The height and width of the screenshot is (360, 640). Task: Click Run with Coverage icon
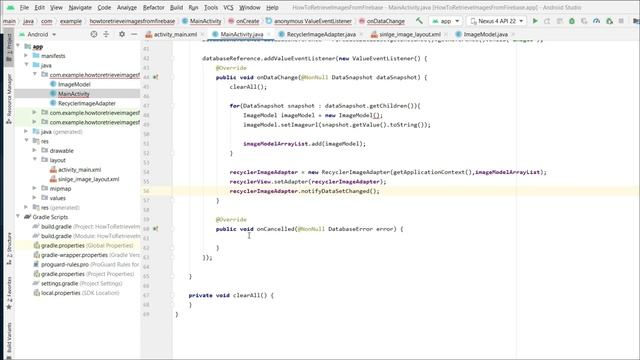pyautogui.click(x=584, y=21)
